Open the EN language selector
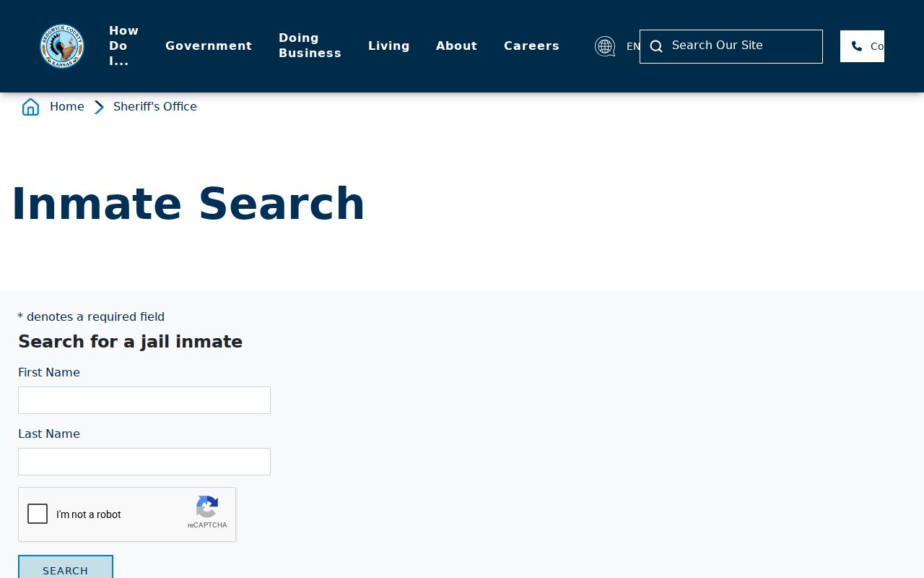This screenshot has height=578, width=924. (633, 46)
